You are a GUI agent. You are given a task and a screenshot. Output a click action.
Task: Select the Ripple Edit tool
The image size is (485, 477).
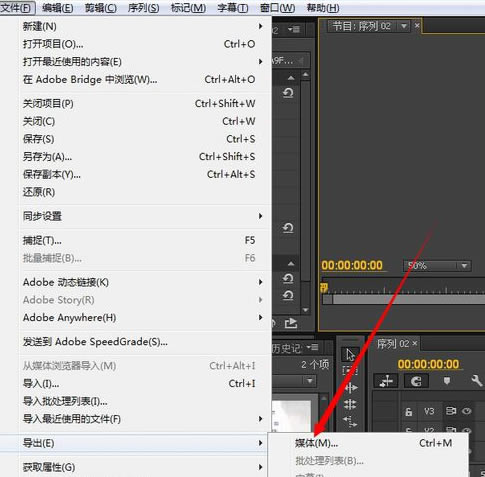point(351,388)
